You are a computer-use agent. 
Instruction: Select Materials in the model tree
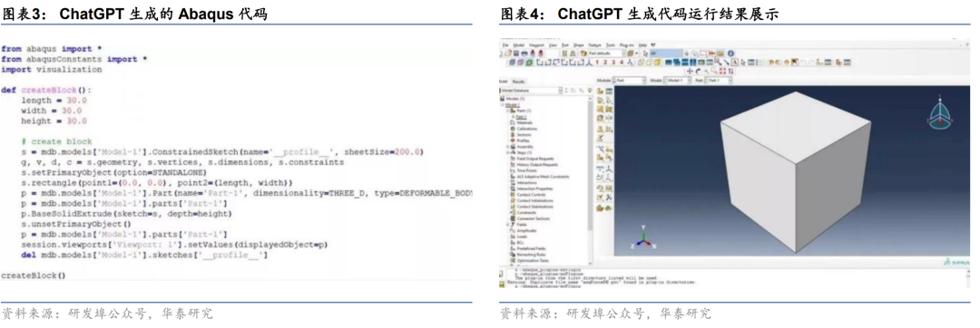click(x=524, y=123)
